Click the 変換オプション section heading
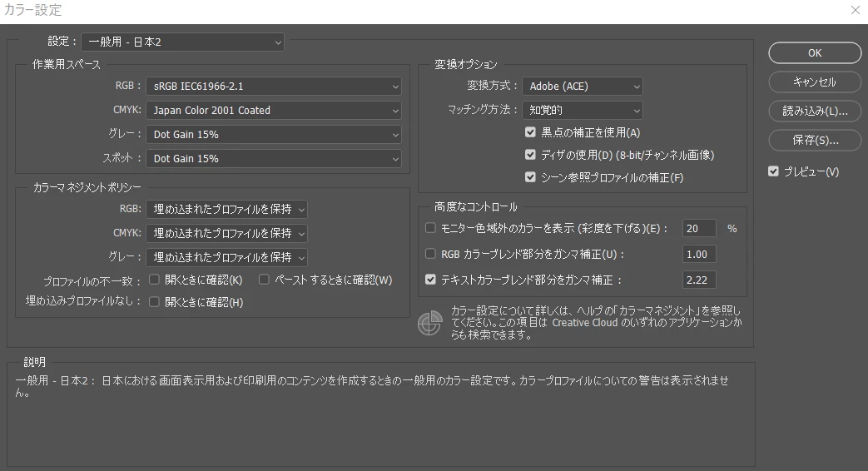The height and width of the screenshot is (471, 868). (466, 64)
